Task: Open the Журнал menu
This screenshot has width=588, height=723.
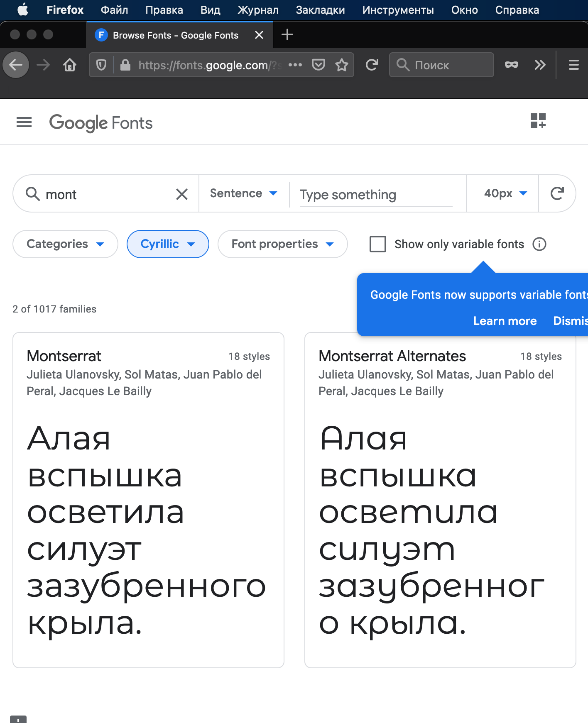Action: (258, 10)
